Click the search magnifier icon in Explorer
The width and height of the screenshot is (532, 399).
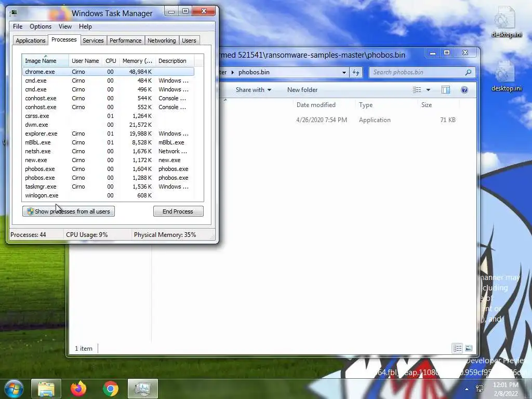(x=469, y=72)
